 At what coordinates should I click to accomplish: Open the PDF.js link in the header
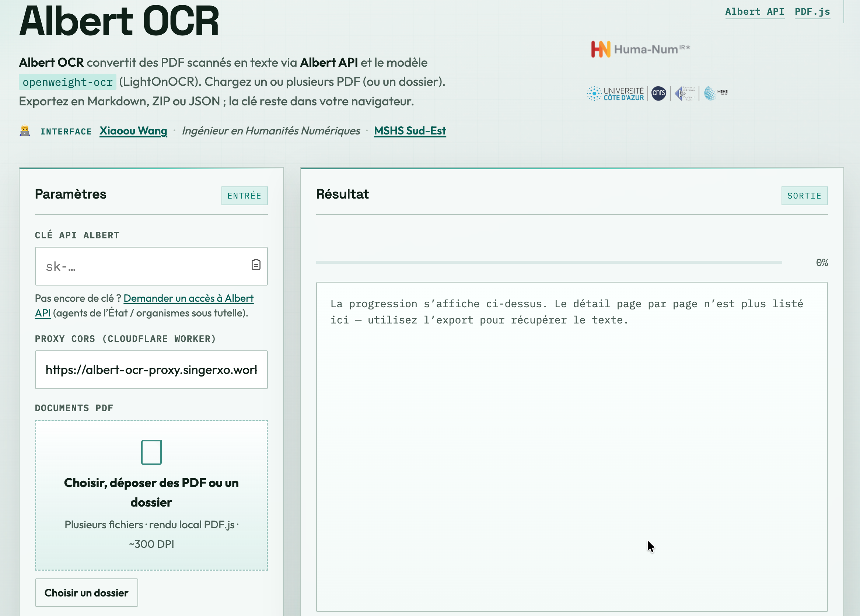click(812, 12)
